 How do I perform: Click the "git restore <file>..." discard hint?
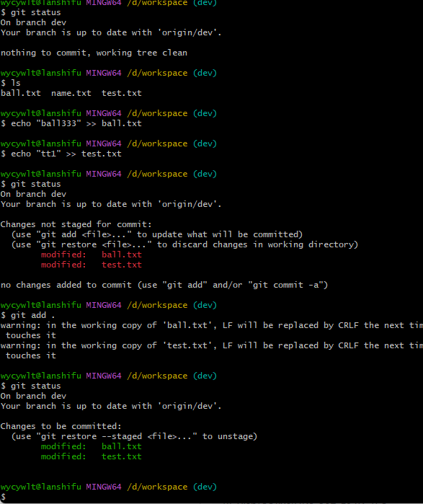coord(184,244)
